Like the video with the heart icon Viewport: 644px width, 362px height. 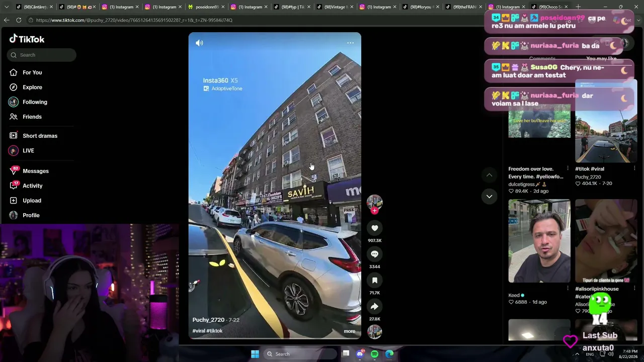[374, 228]
